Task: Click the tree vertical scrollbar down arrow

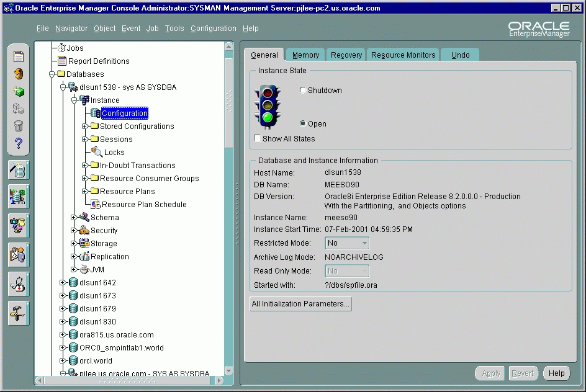Action: pos(228,371)
